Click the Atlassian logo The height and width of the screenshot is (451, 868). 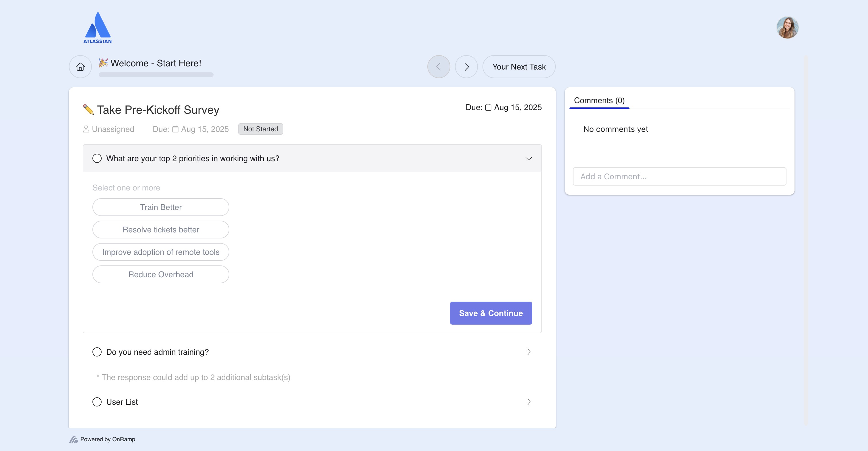point(97,28)
